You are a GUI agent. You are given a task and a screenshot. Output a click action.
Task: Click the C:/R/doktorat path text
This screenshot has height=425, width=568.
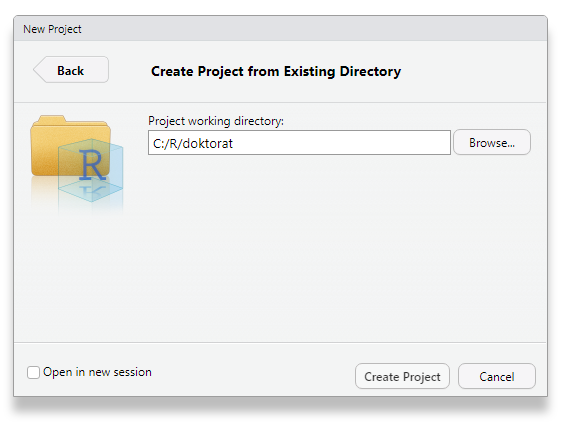click(193, 143)
